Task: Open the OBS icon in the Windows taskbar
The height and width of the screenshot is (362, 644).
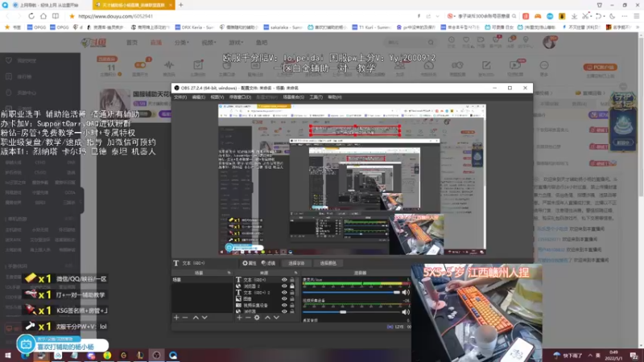Action: point(156,356)
